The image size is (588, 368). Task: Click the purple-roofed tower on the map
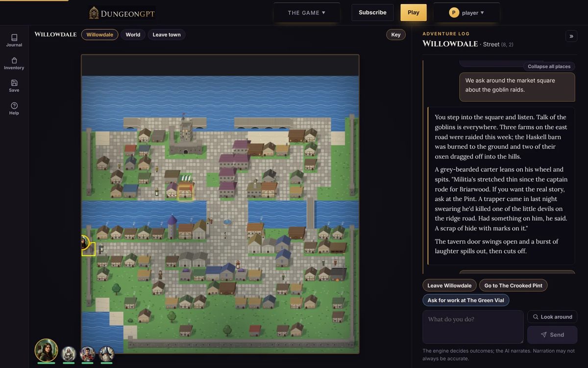[x=172, y=227]
